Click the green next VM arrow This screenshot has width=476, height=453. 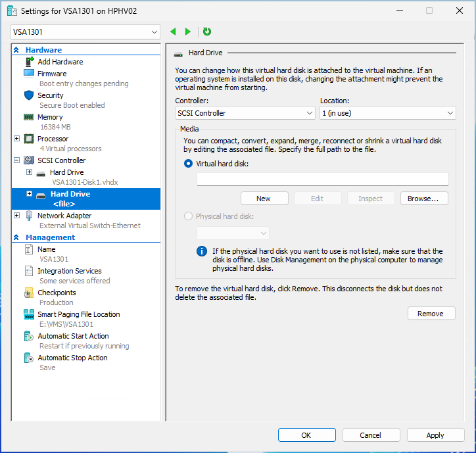tap(188, 32)
